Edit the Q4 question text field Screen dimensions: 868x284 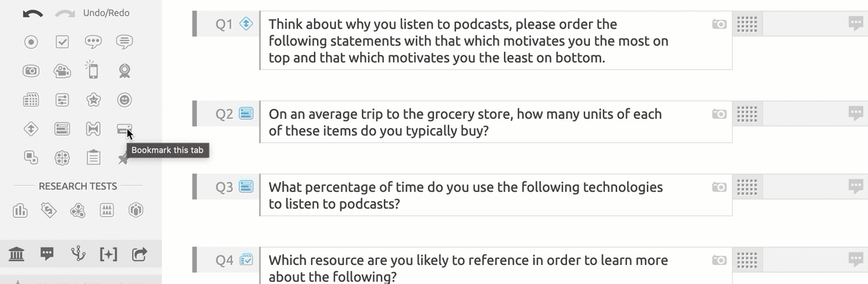tap(496, 266)
